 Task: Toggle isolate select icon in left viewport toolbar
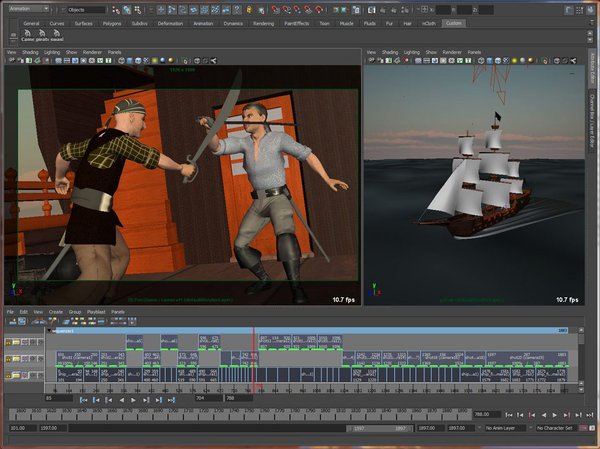click(186, 60)
